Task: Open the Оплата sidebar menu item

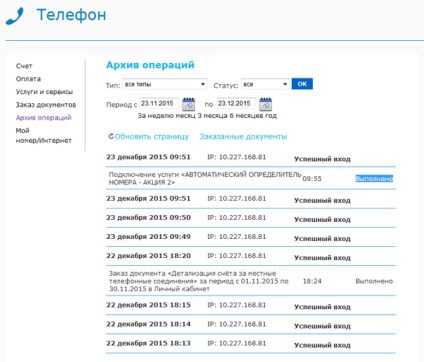Action: point(28,79)
